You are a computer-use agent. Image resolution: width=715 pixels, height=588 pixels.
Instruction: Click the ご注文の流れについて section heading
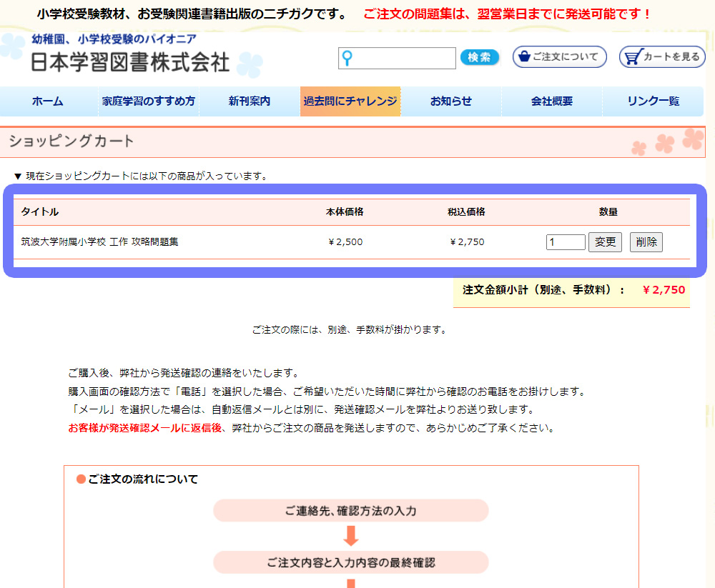click(x=143, y=479)
